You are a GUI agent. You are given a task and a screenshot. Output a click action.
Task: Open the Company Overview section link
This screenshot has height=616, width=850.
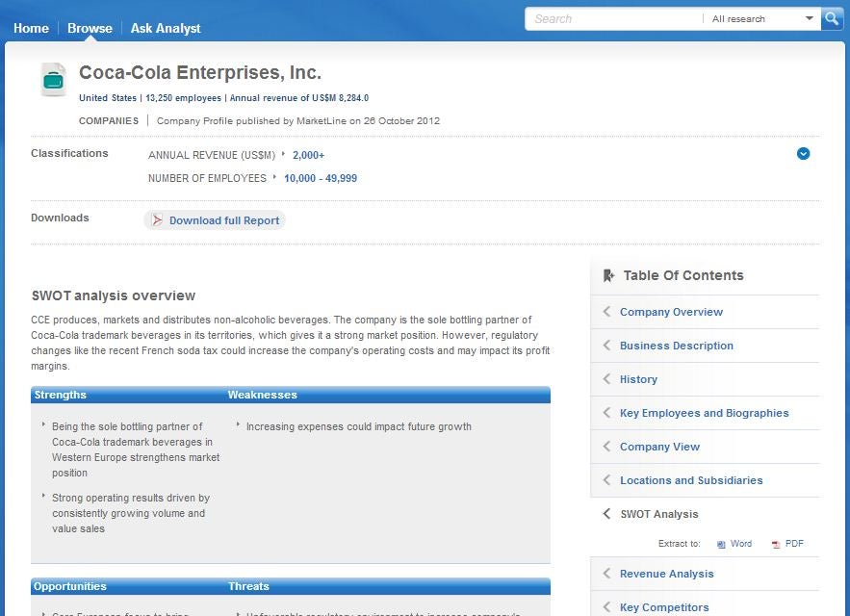[671, 312]
